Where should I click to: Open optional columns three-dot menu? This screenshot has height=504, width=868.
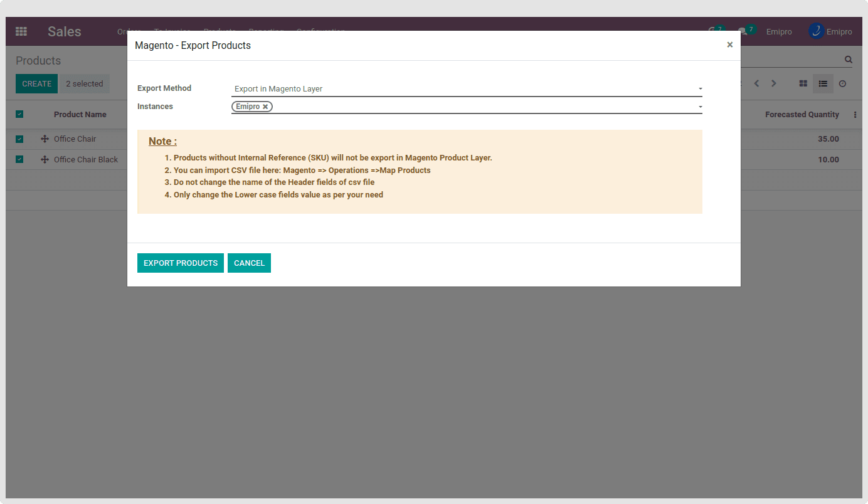point(855,115)
